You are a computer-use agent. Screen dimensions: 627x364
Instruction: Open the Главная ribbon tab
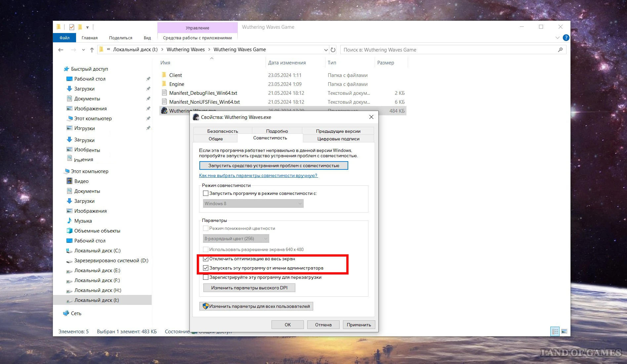90,38
